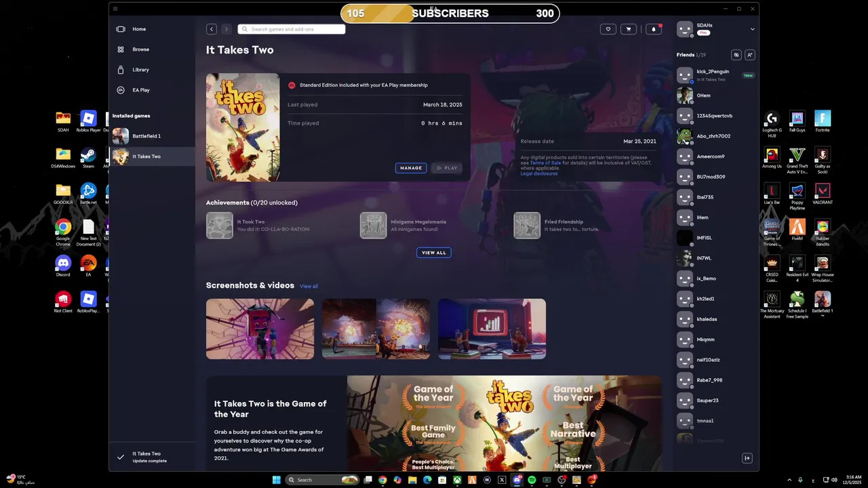Click the search games and add-ons field
This screenshot has width=868, height=488.
click(292, 29)
